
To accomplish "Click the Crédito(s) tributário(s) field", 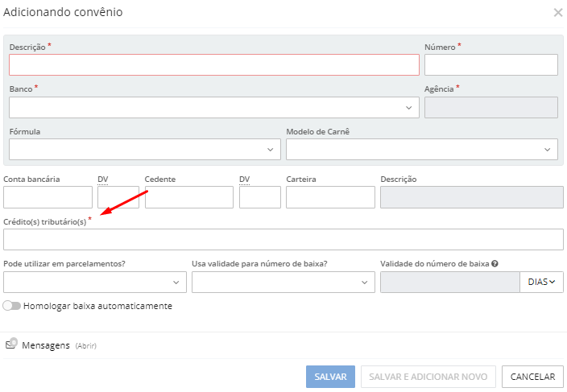I will tap(283, 240).
